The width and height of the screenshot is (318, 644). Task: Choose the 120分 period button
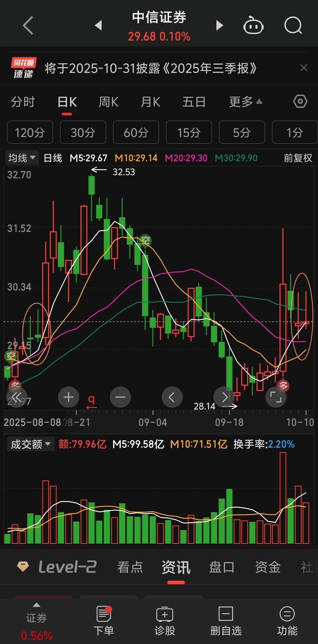[x=30, y=132]
